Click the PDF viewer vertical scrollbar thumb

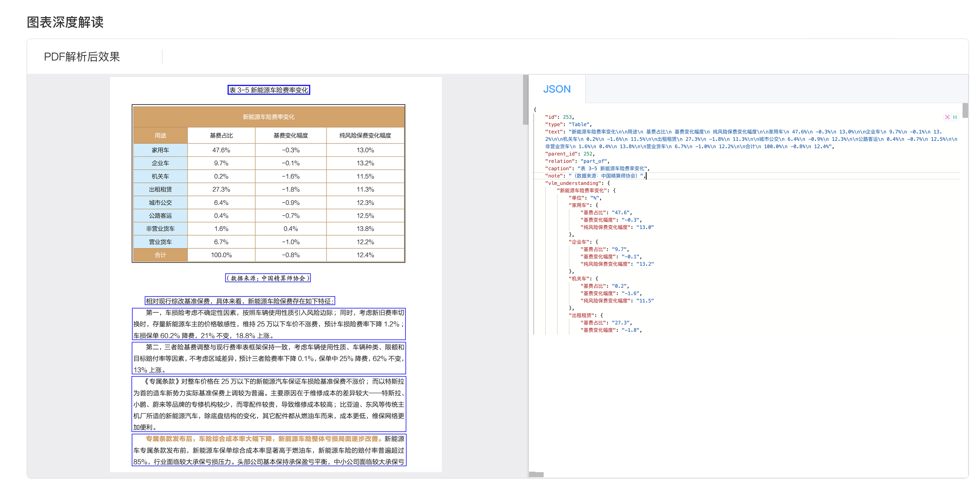(525, 100)
